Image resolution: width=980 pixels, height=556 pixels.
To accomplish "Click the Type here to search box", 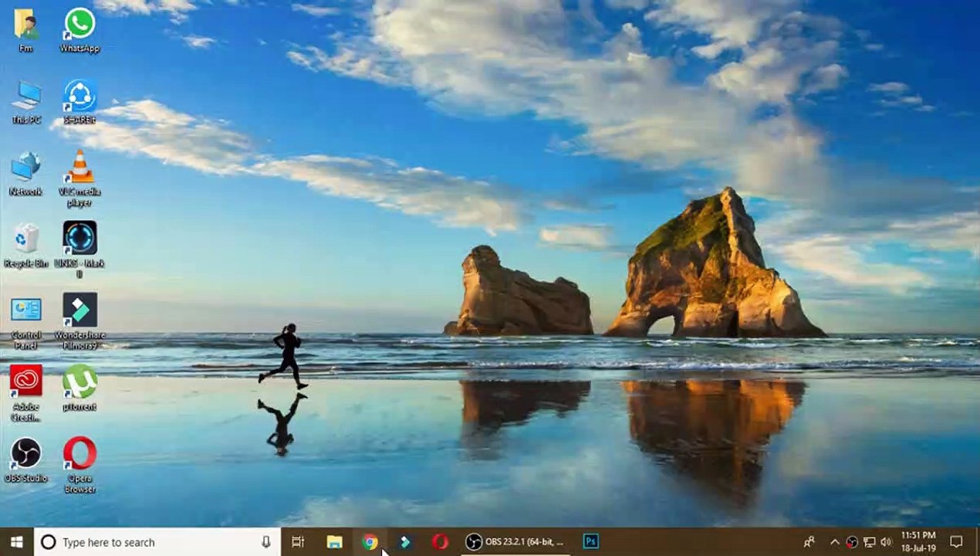I will 157,542.
